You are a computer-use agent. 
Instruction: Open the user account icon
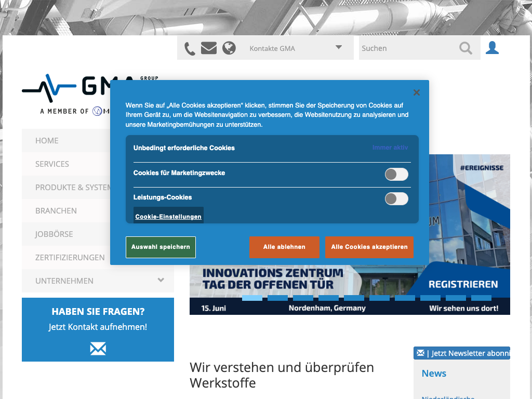coord(492,48)
